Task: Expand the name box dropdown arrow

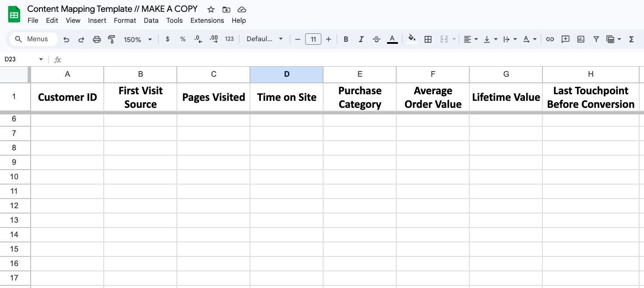Action: pyautogui.click(x=41, y=59)
